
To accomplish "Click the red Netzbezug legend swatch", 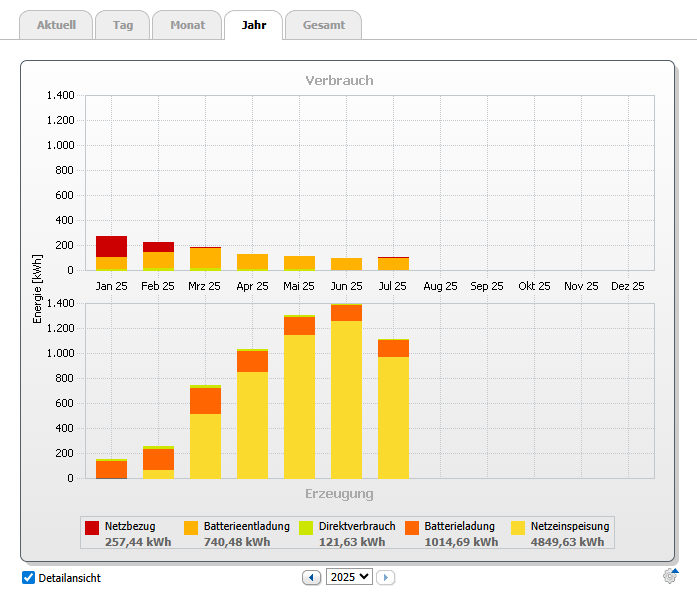I will [x=92, y=527].
